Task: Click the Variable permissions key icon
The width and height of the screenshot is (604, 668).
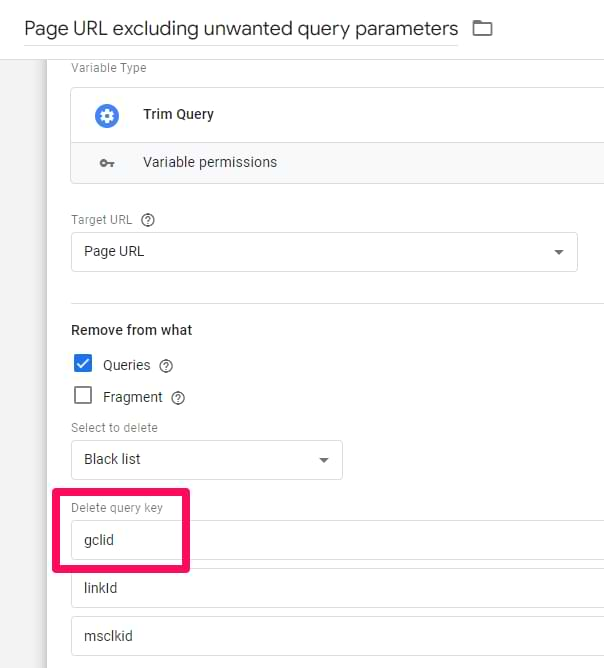Action: pos(107,162)
